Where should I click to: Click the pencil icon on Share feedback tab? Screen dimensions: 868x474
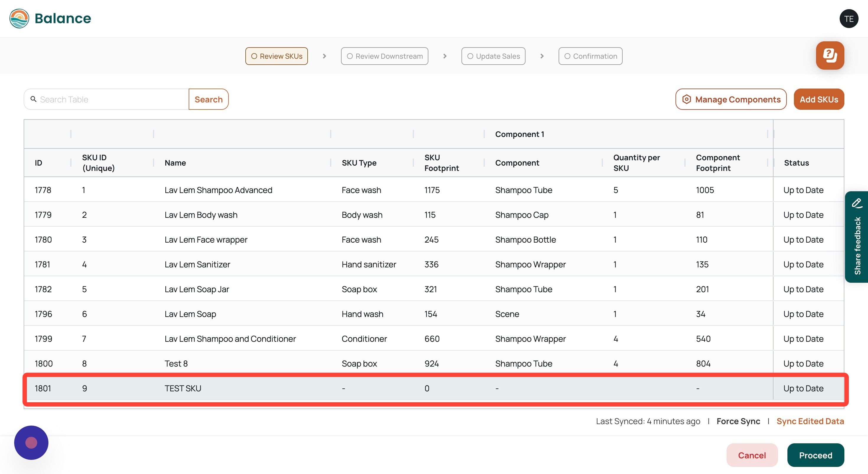pyautogui.click(x=857, y=203)
